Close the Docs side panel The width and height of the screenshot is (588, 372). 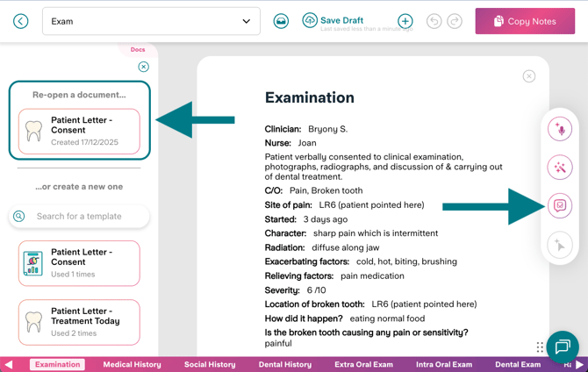pos(144,67)
